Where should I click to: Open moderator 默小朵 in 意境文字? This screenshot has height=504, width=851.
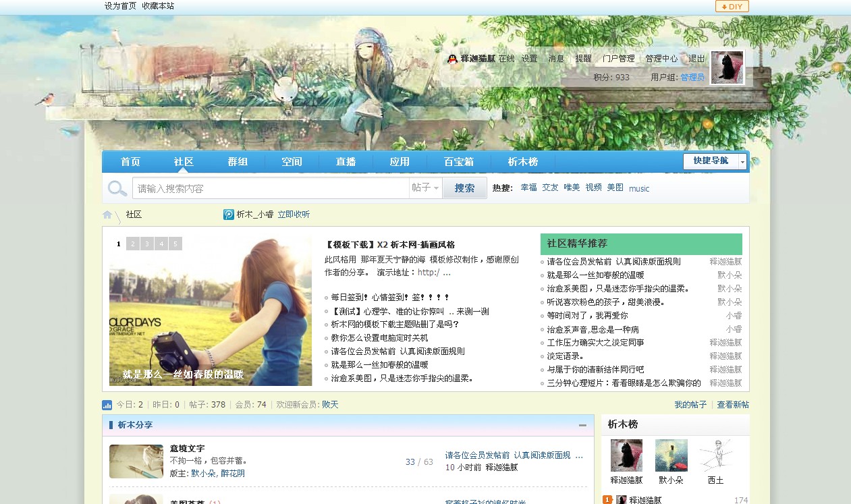click(203, 474)
